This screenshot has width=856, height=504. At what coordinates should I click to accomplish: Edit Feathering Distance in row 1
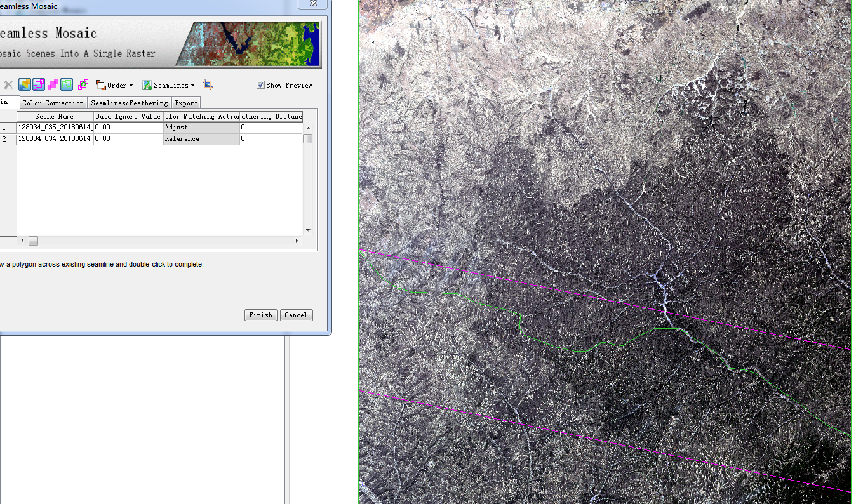point(271,128)
